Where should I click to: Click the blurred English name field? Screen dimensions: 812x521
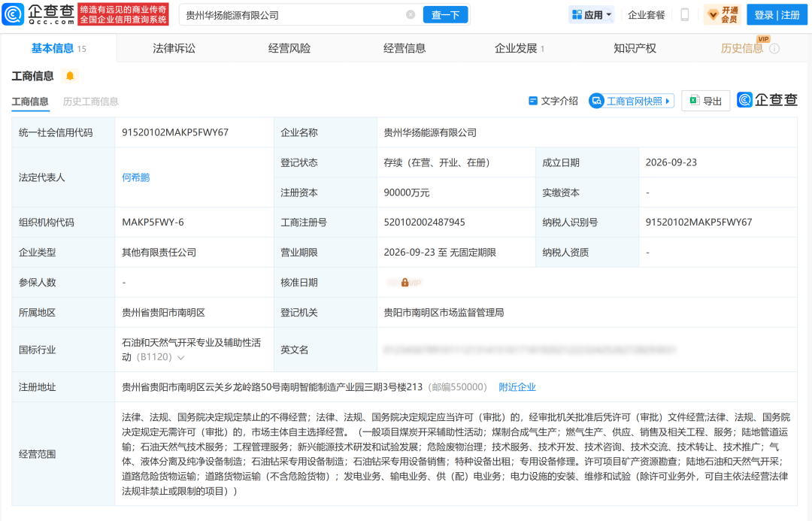529,350
